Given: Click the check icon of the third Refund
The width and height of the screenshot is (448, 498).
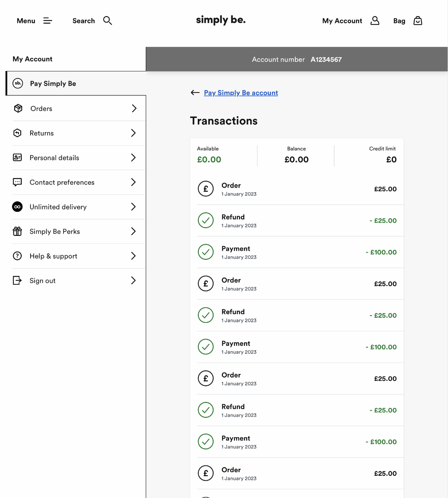Looking at the screenshot, I should (206, 410).
